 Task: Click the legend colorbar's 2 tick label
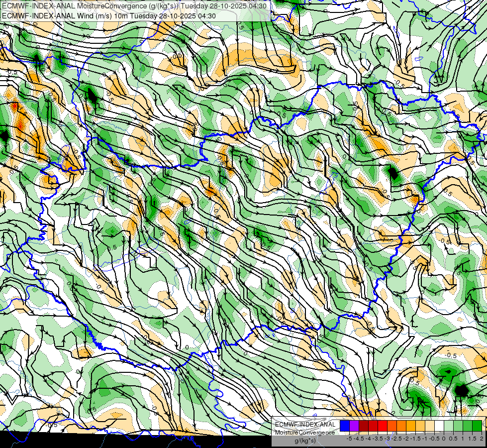coord(482,439)
